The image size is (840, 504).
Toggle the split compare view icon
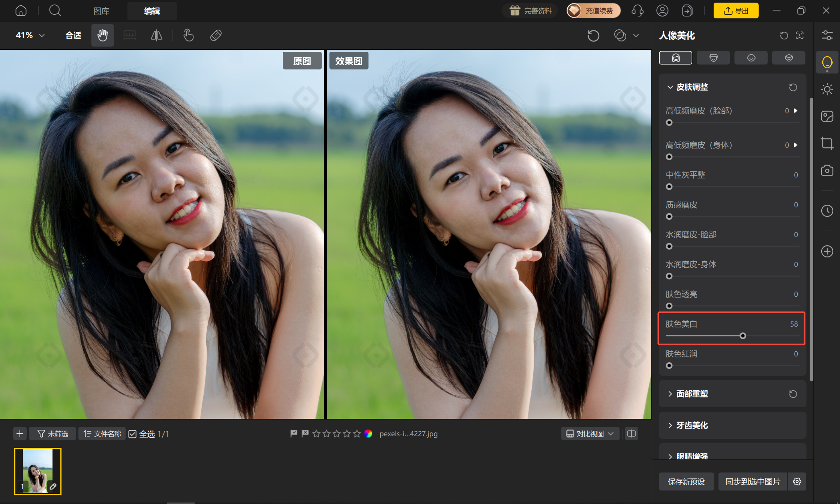point(631,434)
